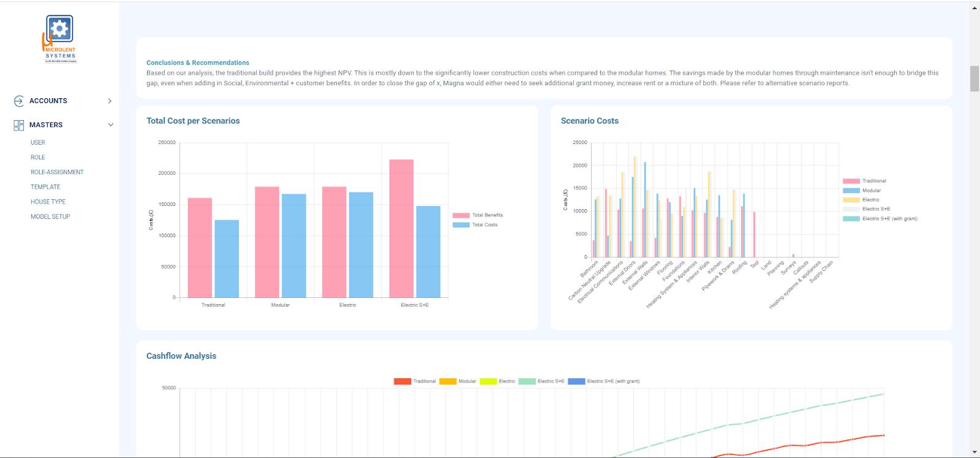Toggle Electric S+E line in Cashflow legend
This screenshot has width=980, height=458.
click(541, 381)
